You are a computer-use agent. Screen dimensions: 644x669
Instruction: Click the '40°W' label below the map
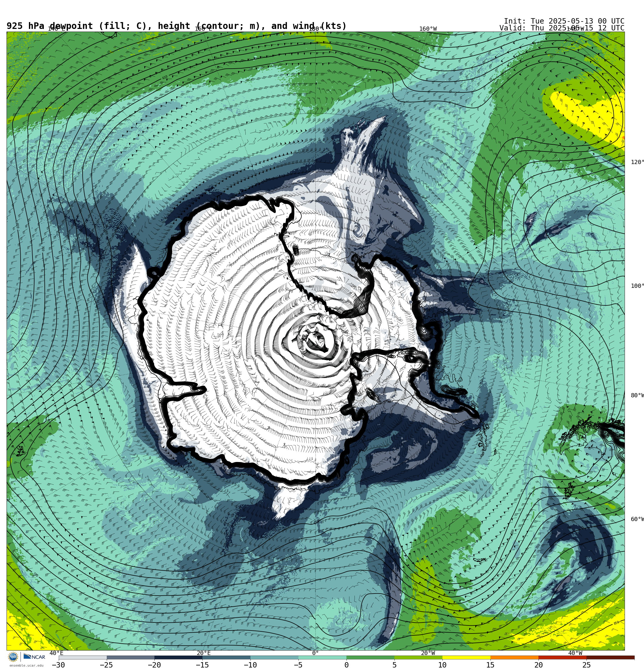coord(575,653)
